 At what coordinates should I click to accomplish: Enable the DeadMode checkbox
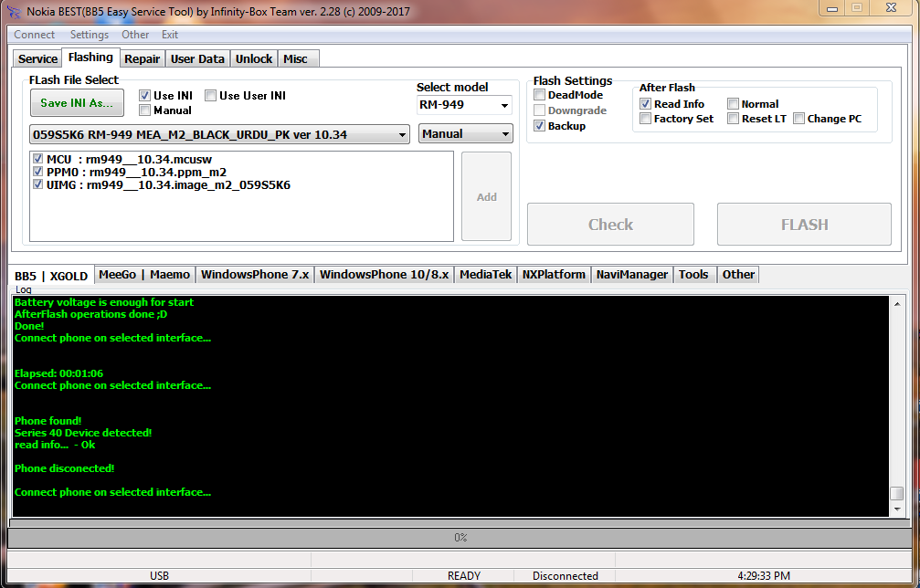tap(539, 94)
